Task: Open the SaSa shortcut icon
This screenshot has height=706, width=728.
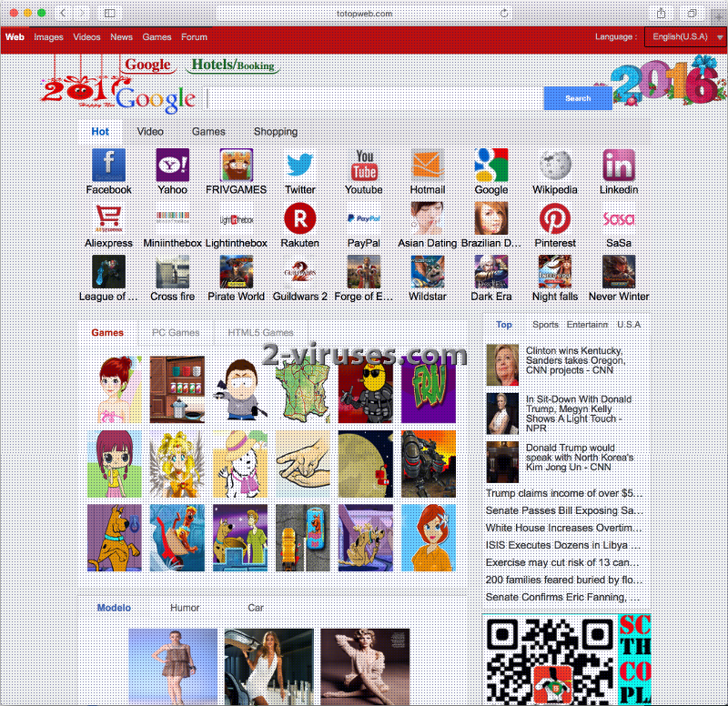Action: point(619,218)
